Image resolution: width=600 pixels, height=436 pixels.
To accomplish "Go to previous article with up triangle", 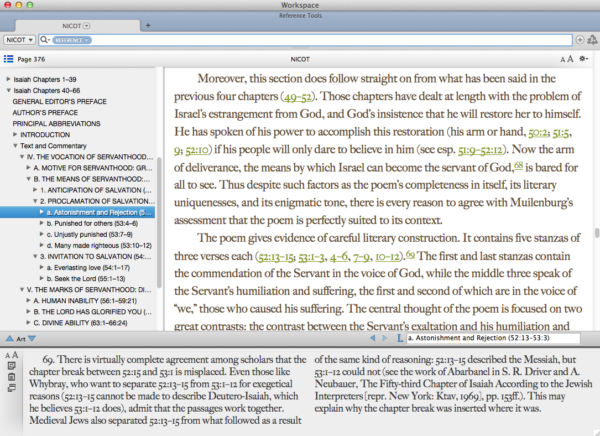I will [9, 338].
